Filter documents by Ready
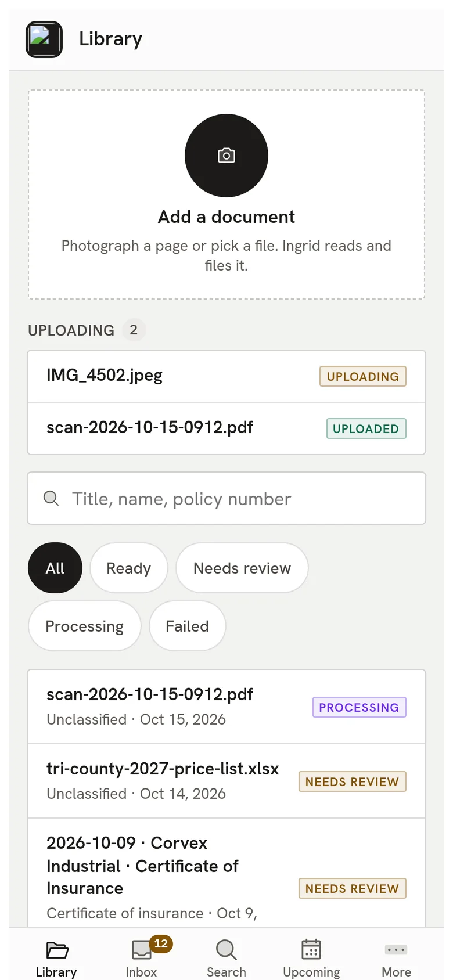The width and height of the screenshot is (453, 980). 129,568
